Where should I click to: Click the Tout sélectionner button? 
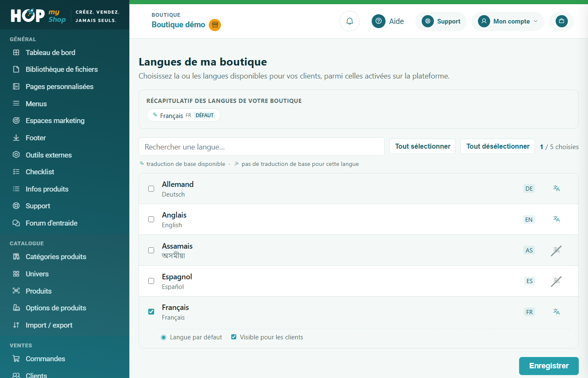[x=423, y=146]
